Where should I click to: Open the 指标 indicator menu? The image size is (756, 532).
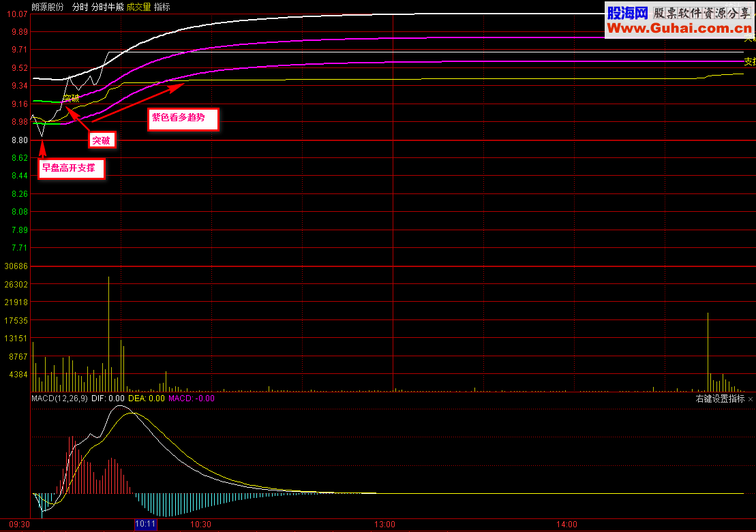coord(162,7)
